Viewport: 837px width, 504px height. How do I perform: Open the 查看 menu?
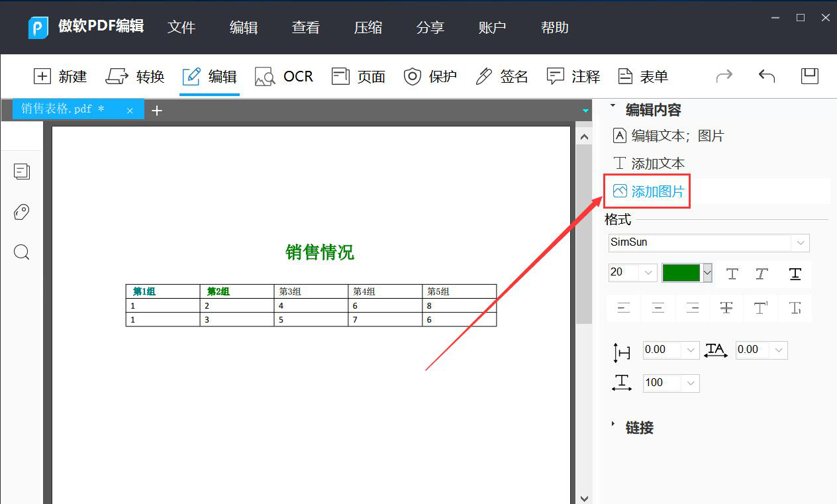[306, 28]
